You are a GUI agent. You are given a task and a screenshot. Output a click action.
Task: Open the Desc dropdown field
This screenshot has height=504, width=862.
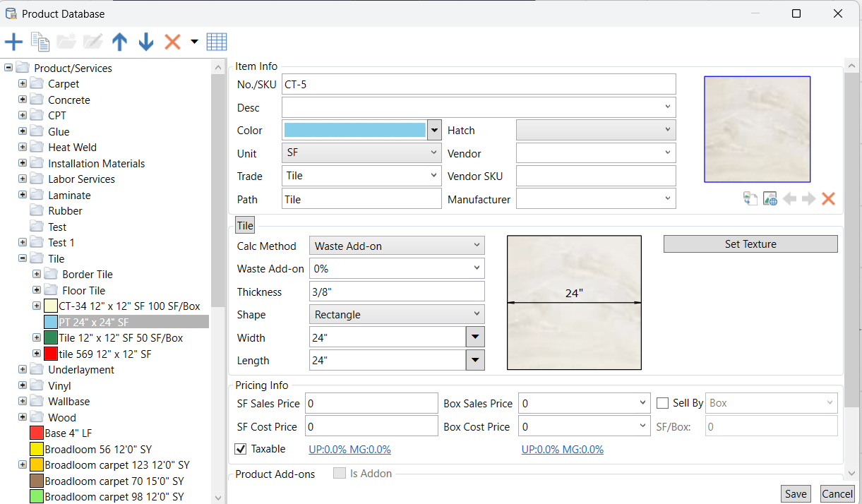pyautogui.click(x=479, y=107)
